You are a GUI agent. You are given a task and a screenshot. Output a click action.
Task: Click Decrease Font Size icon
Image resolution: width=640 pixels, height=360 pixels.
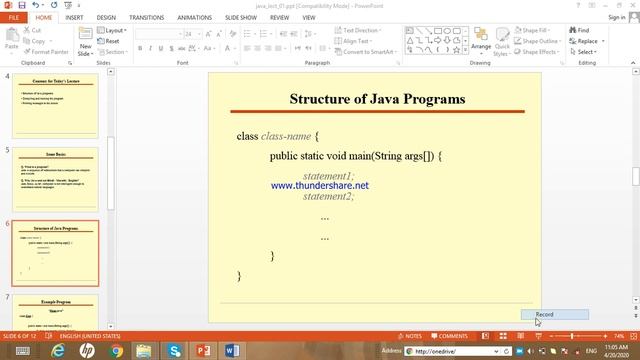(x=219, y=34)
